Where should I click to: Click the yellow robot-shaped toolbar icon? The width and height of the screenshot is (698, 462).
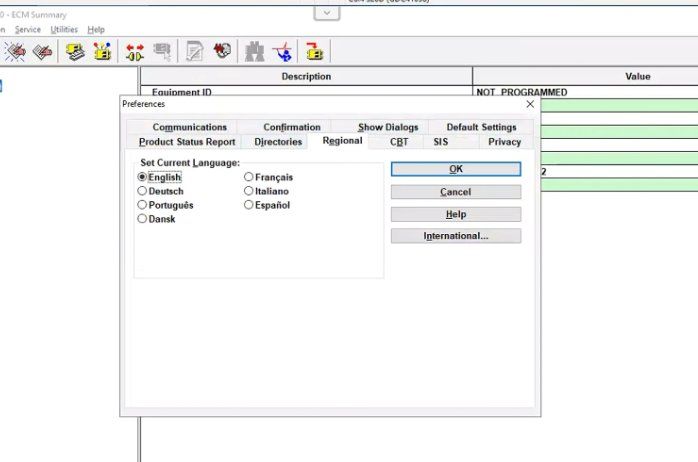point(102,52)
